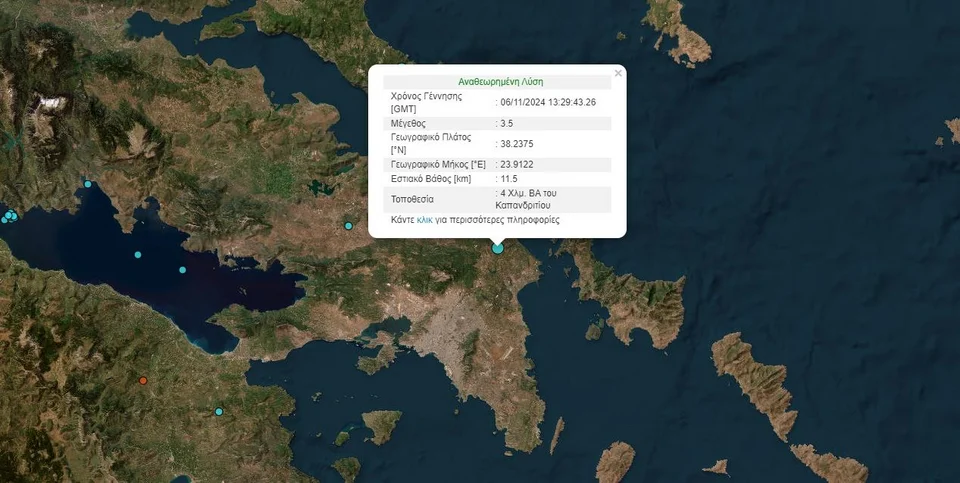Click the longitude value 23.9122
The width and height of the screenshot is (960, 483).
(x=517, y=164)
